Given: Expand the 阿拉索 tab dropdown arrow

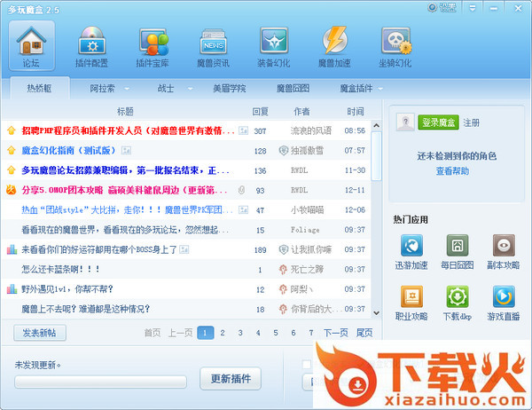Looking at the screenshot, I should [126, 89].
